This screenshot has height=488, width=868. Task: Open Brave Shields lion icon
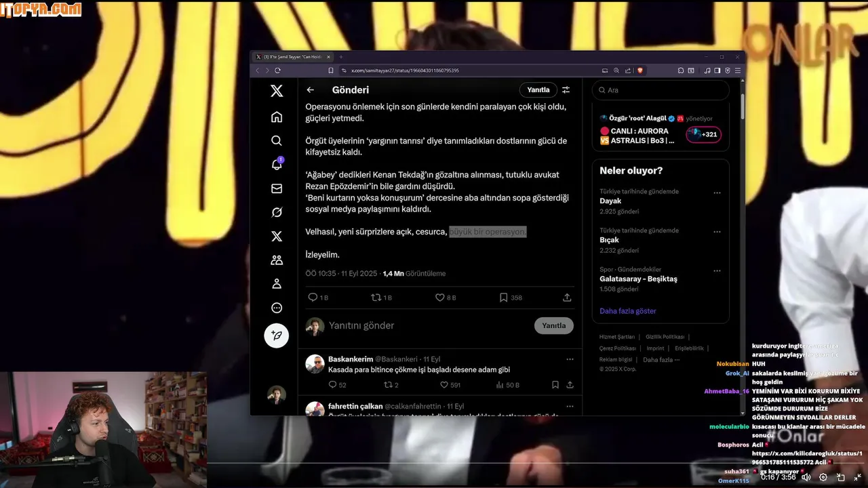pos(640,70)
